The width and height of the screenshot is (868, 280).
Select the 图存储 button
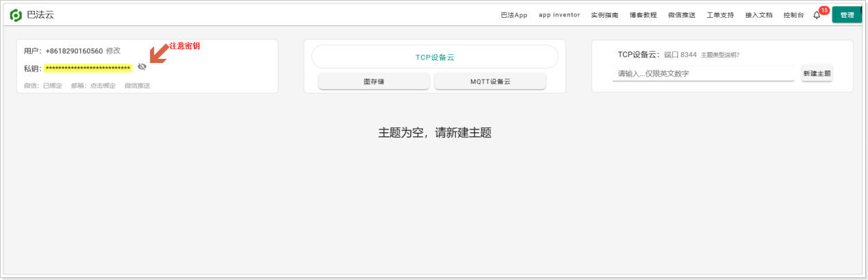tap(374, 81)
